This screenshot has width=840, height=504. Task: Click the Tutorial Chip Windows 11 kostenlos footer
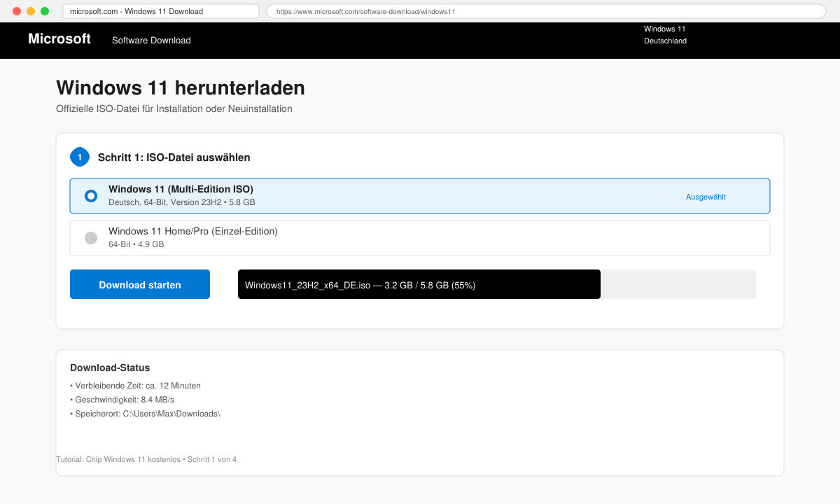pos(146,460)
